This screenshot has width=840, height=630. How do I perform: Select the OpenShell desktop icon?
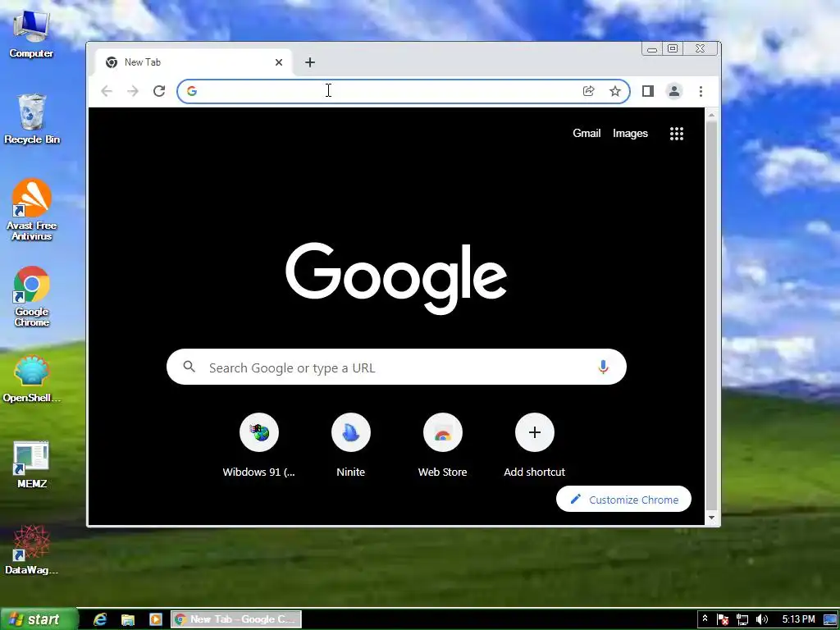tap(32, 379)
